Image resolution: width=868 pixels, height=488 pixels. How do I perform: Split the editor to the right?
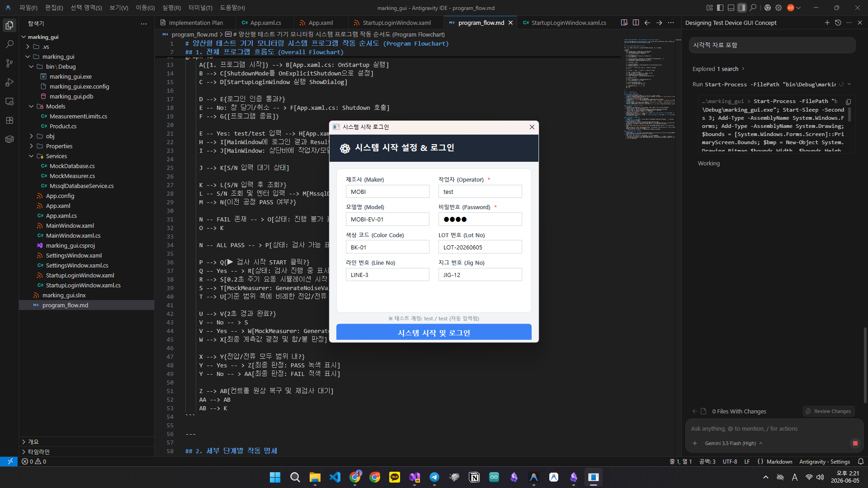click(x=636, y=23)
